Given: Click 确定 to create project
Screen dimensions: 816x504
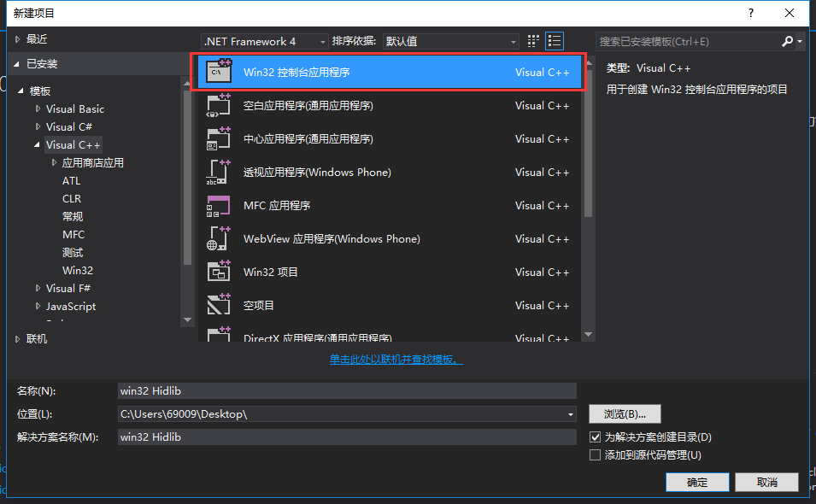Looking at the screenshot, I should point(697,482).
